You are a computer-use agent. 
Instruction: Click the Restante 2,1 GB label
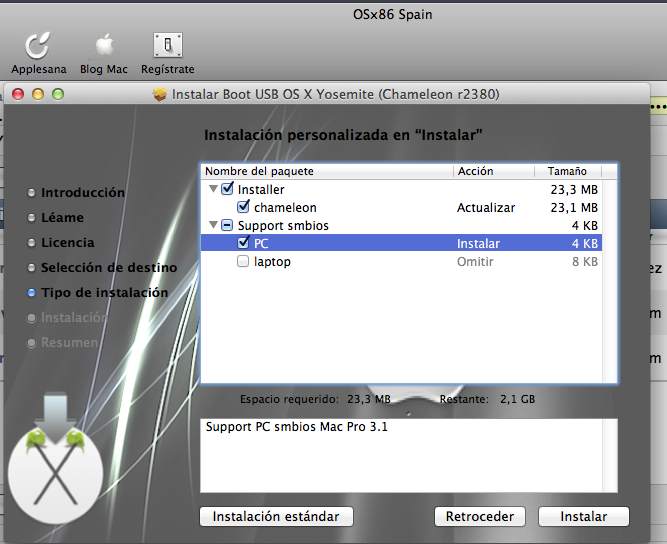[487, 399]
